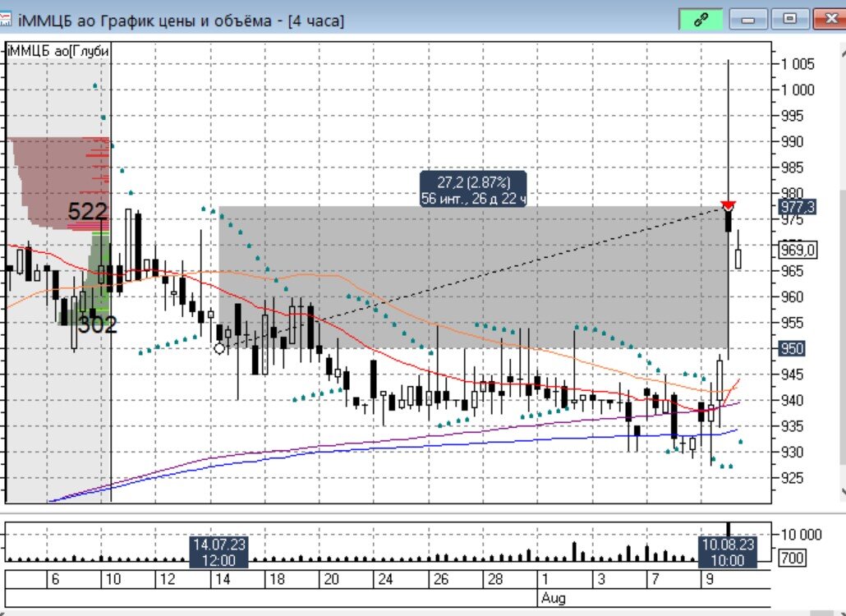The image size is (846, 616).
Task: Click the 700 volume value label
Action: click(x=793, y=558)
